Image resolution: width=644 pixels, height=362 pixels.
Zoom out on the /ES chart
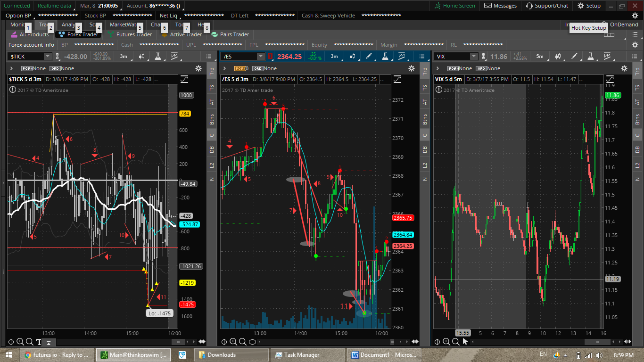(x=242, y=342)
